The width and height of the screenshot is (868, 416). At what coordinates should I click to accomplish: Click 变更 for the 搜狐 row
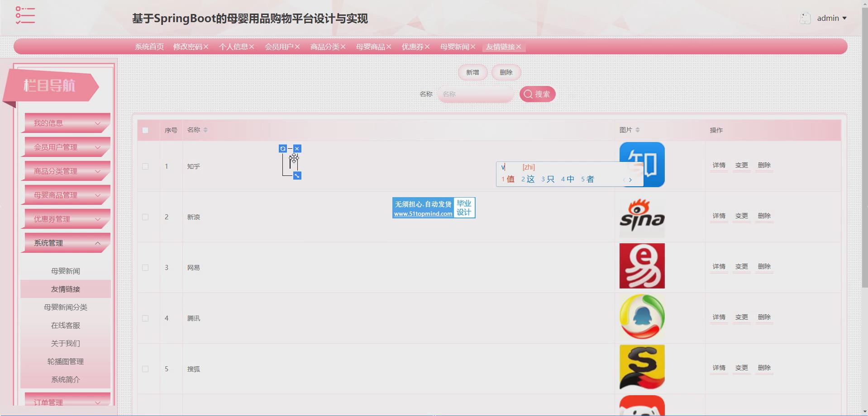point(741,368)
